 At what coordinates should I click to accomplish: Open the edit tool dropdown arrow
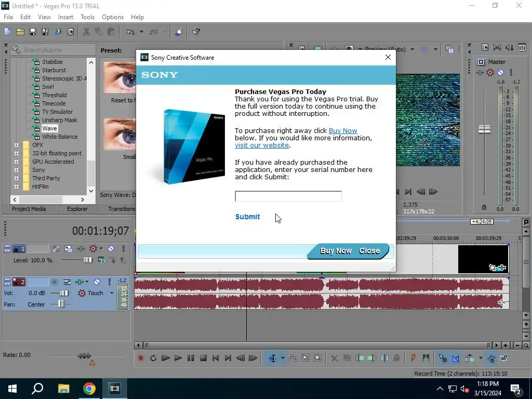(282, 358)
